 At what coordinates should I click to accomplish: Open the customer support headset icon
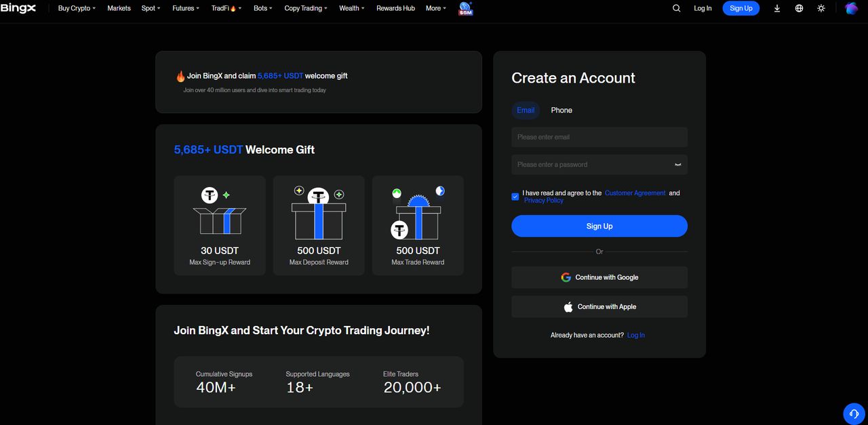pyautogui.click(x=854, y=413)
